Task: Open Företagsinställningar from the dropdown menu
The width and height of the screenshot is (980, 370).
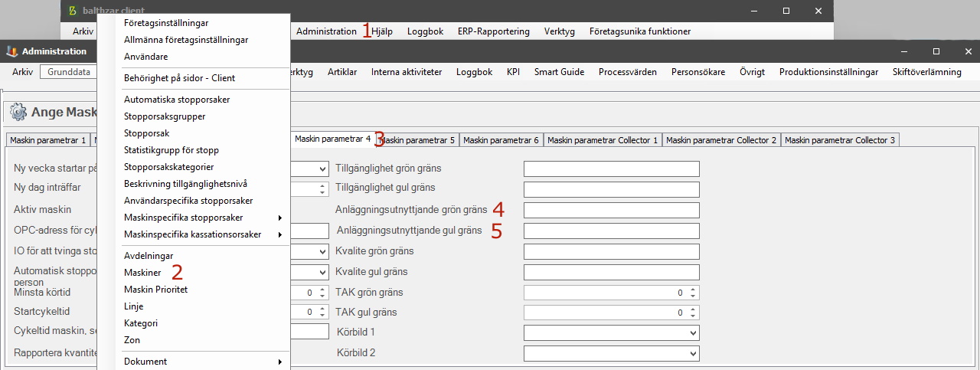Action: (x=166, y=23)
